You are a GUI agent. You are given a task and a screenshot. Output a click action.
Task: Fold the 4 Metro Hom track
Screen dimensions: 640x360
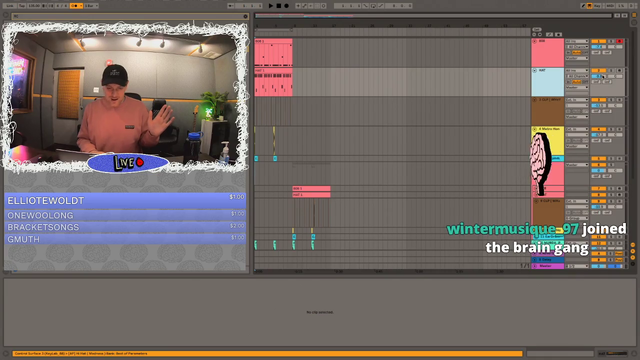click(x=534, y=129)
